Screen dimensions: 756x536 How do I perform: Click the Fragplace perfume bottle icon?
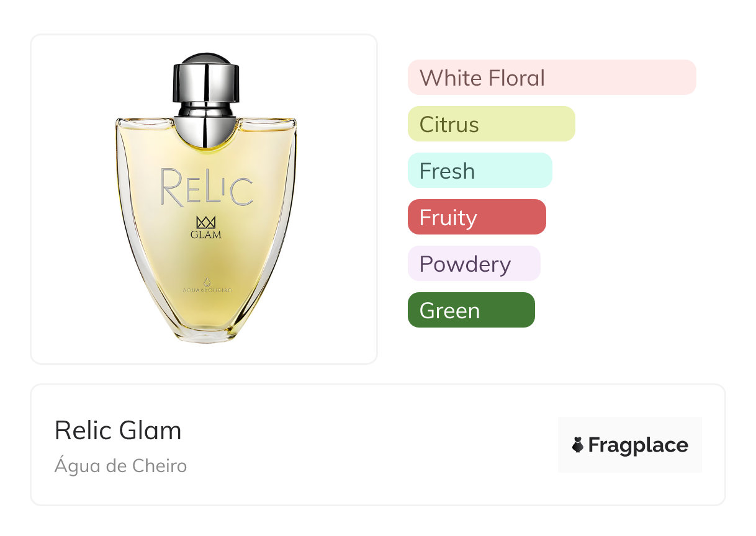click(578, 445)
